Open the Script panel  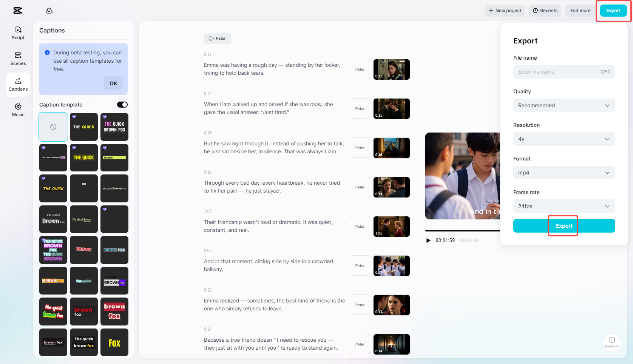[18, 32]
